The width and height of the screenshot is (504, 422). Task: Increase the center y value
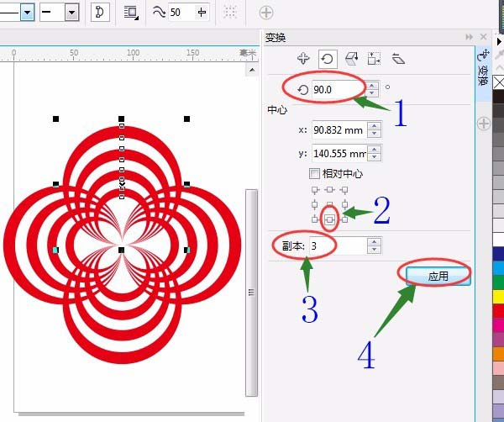coord(374,150)
